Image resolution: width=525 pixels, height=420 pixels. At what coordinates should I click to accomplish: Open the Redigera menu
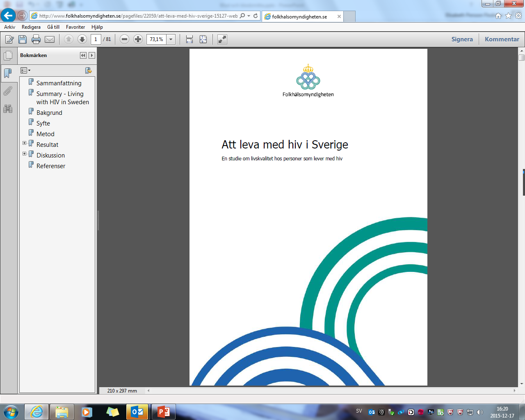(31, 27)
